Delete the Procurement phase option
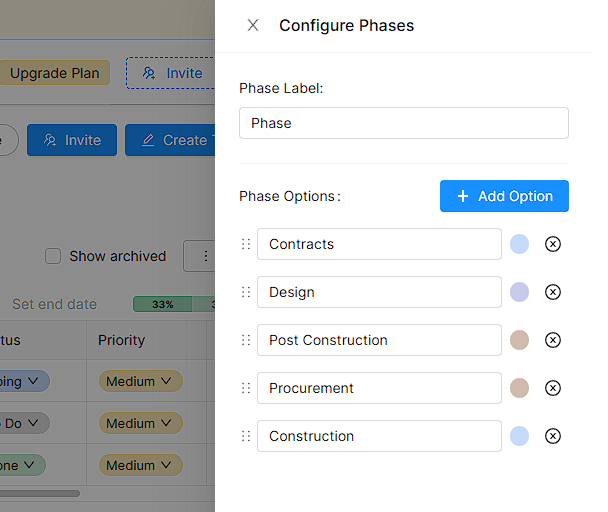Viewport: 608px width, 512px height. coord(553,388)
